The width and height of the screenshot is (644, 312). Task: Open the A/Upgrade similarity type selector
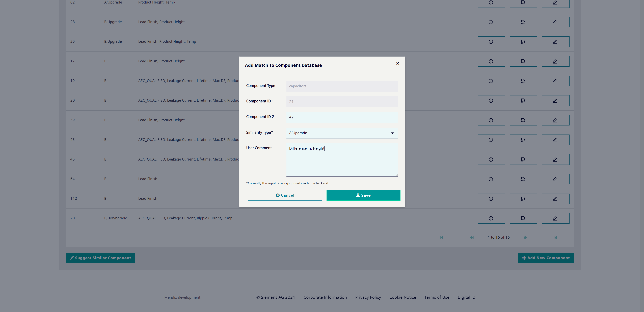point(342,133)
